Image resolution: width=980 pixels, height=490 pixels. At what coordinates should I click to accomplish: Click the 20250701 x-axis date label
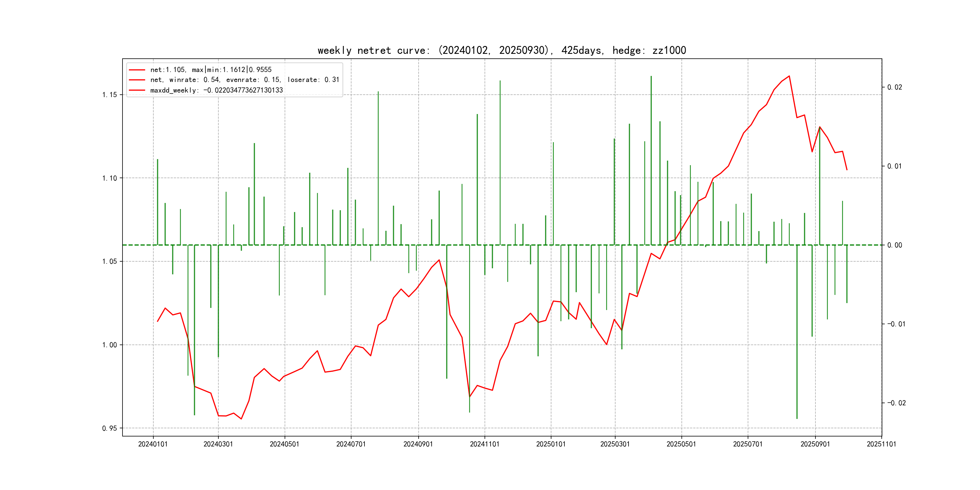(x=748, y=444)
